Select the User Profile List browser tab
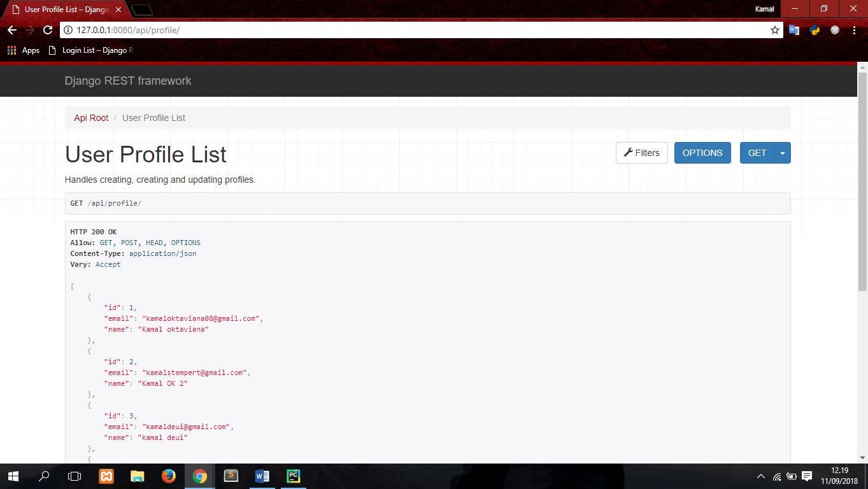 point(66,10)
